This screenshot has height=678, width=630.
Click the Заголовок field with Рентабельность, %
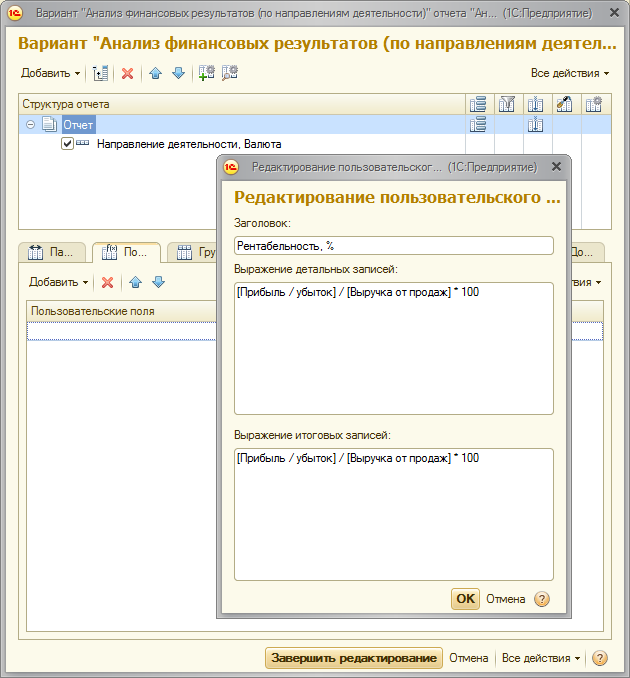point(393,246)
